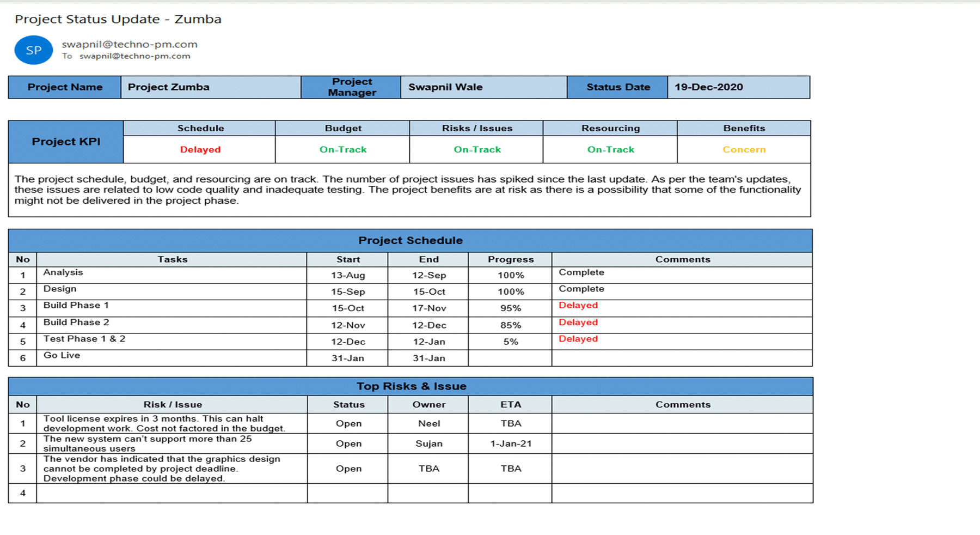Select the 100% progress cell for Analysis
Screen dimensions: 980x535
tap(510, 275)
